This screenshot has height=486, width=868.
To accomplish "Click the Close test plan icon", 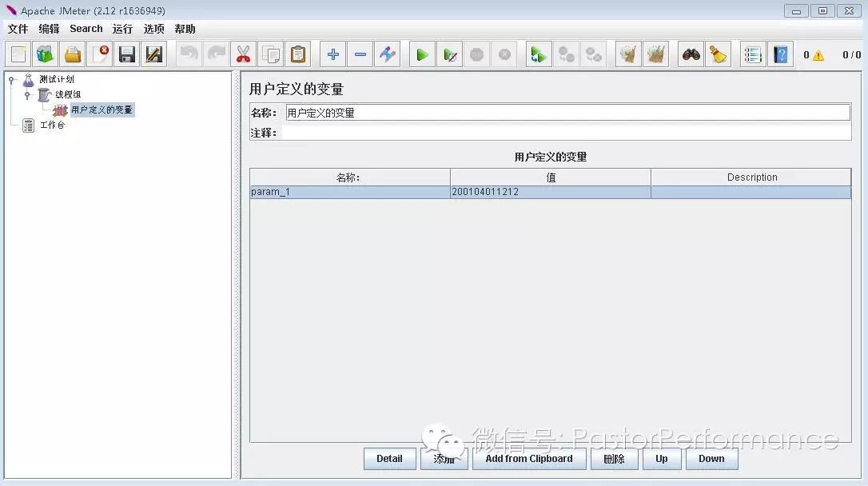I will pos(100,54).
